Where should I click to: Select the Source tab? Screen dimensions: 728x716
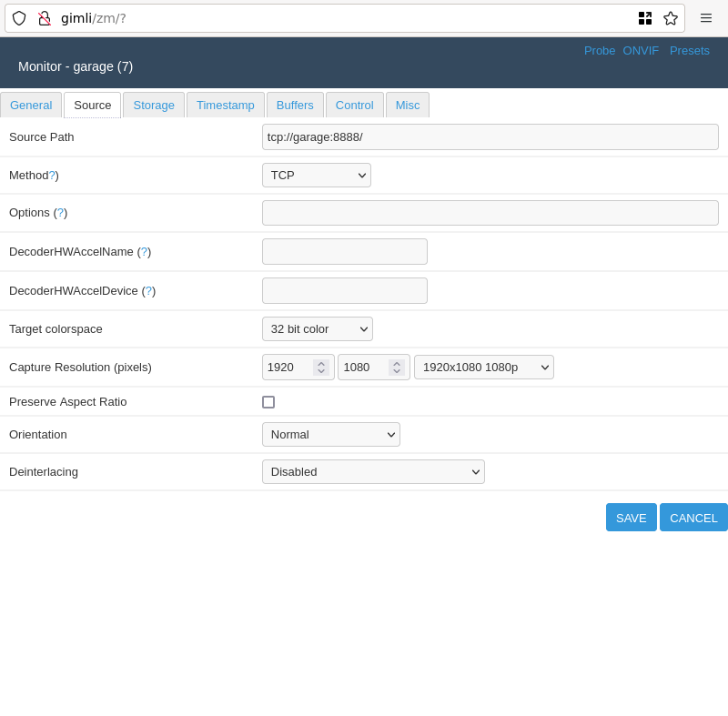pos(93,106)
